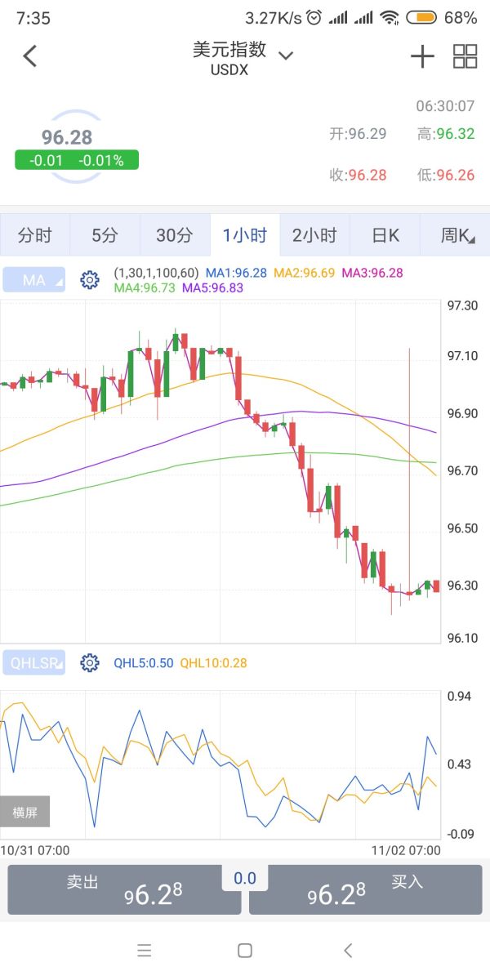Viewport: 490px width, 980px height.
Task: Open the QHLSR indicator selector dropdown
Action: pos(34,662)
